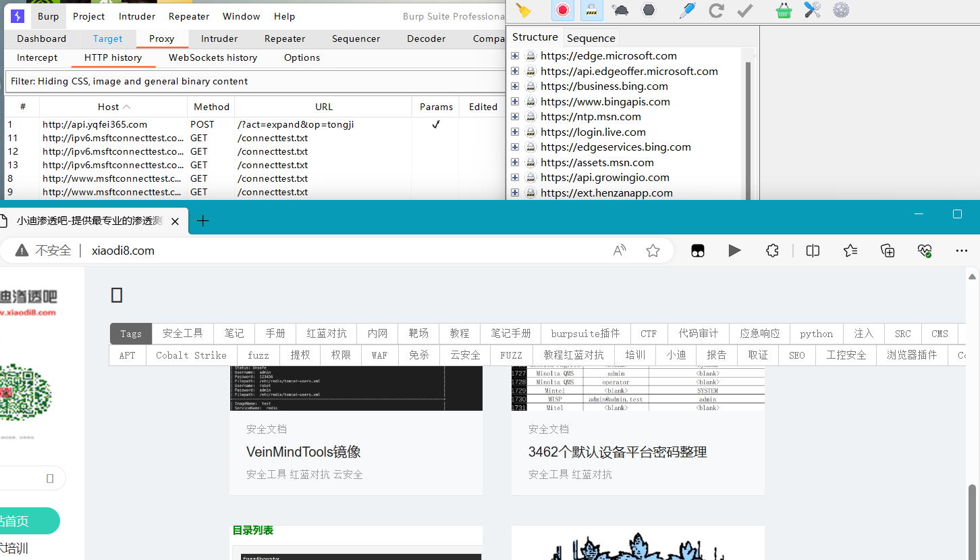Open the Intercept sub-tab in Burp Proxy
Image resolution: width=980 pixels, height=560 pixels.
[x=37, y=57]
